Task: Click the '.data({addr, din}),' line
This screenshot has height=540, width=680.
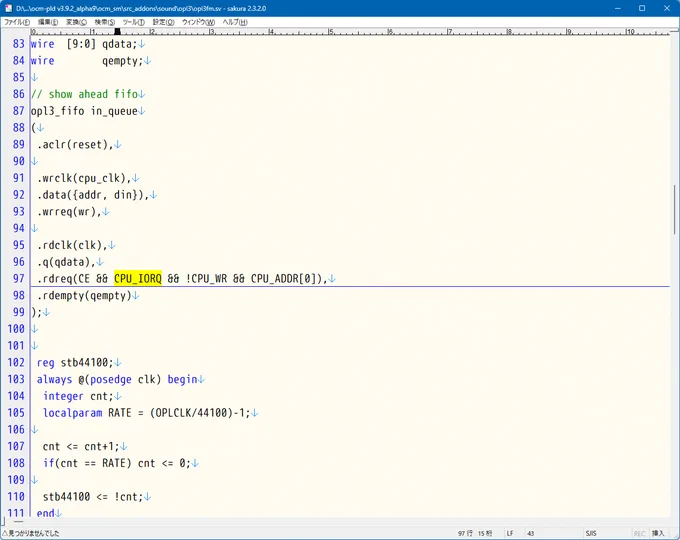Action: click(x=93, y=195)
